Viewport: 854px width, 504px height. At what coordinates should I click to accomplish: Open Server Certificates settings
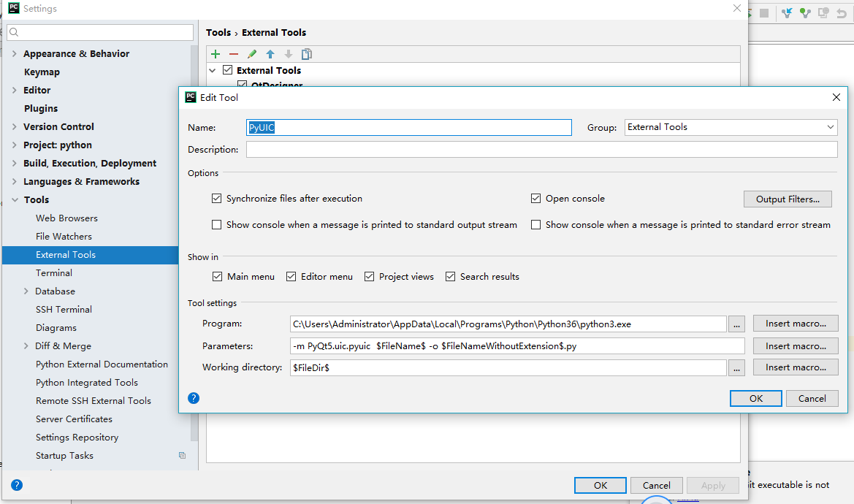pyautogui.click(x=74, y=419)
